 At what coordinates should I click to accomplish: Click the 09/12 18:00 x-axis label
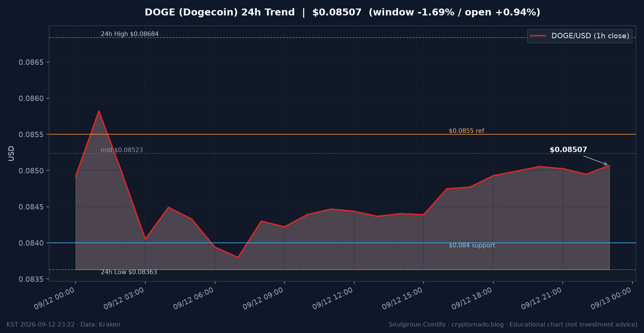[x=472, y=298]
